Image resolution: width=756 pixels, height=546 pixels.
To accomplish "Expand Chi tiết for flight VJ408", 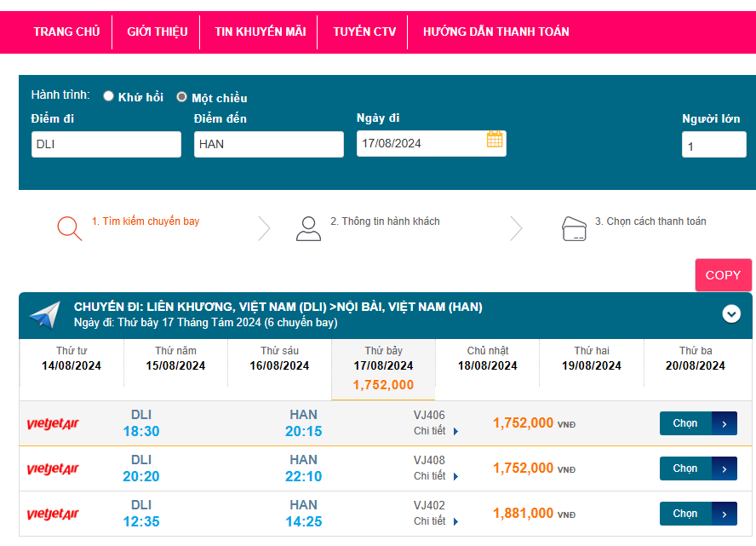I will [436, 476].
